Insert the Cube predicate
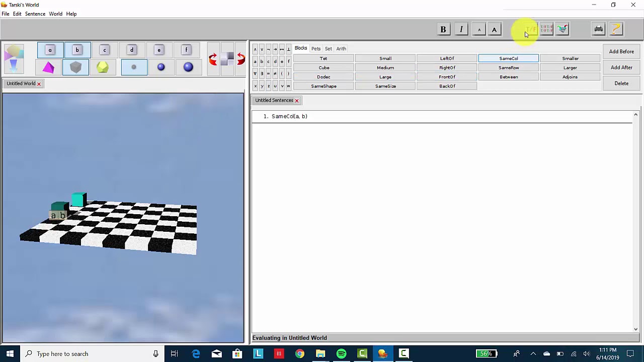 click(324, 68)
